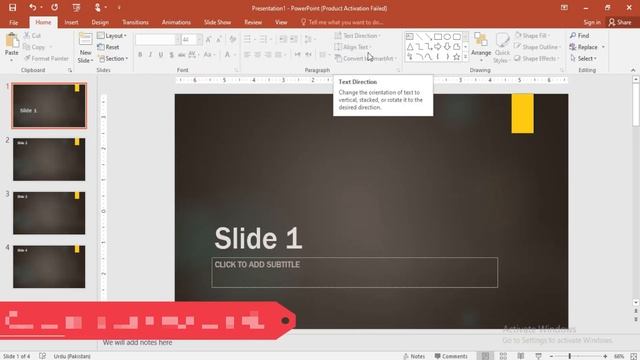Switch to the Insert tab
640x360 pixels.
tap(71, 22)
